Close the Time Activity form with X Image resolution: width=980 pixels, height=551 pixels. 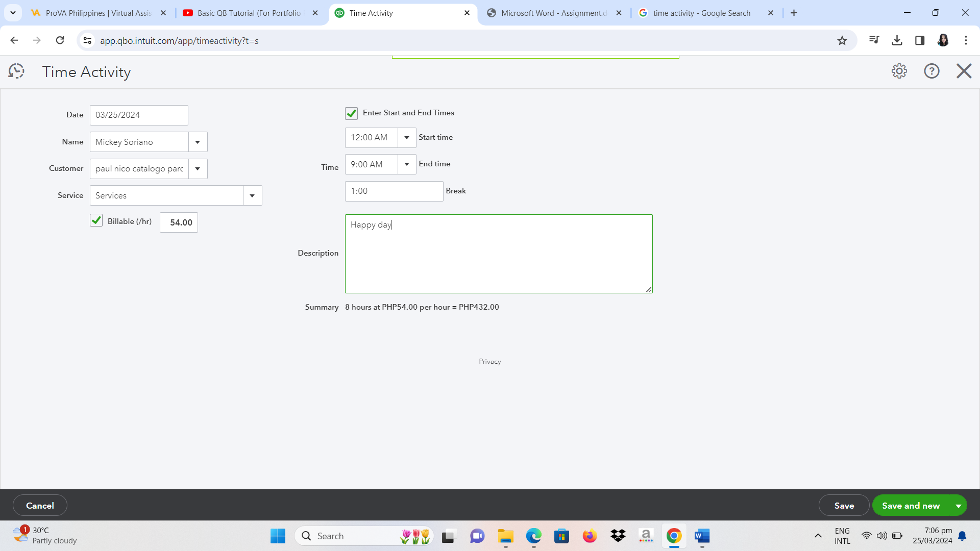click(x=964, y=71)
